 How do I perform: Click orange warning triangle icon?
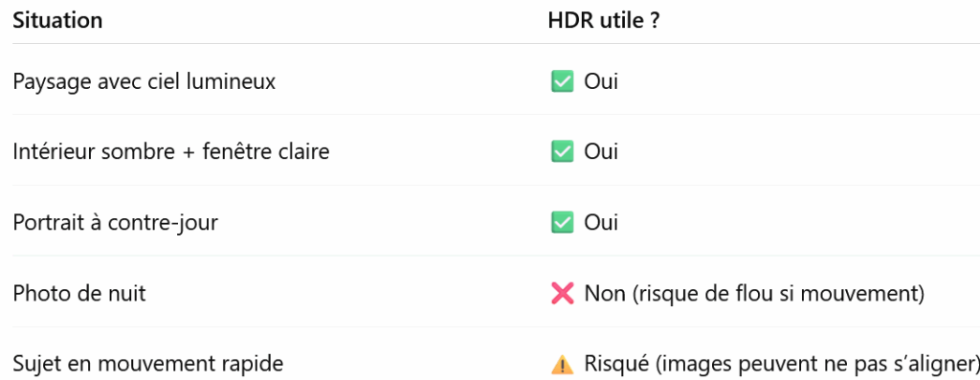(x=563, y=364)
